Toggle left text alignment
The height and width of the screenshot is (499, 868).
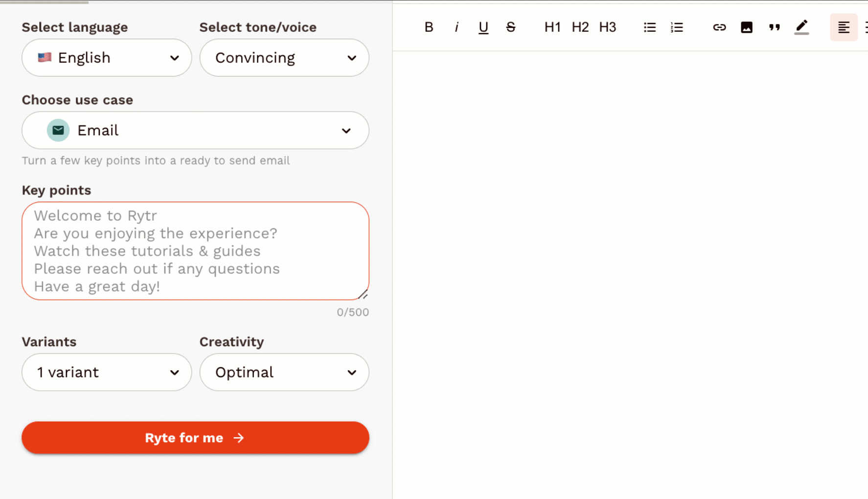844,27
